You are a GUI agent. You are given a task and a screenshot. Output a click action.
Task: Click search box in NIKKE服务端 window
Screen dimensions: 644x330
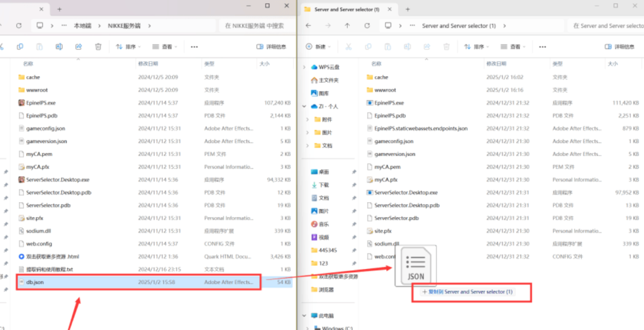tap(255, 26)
